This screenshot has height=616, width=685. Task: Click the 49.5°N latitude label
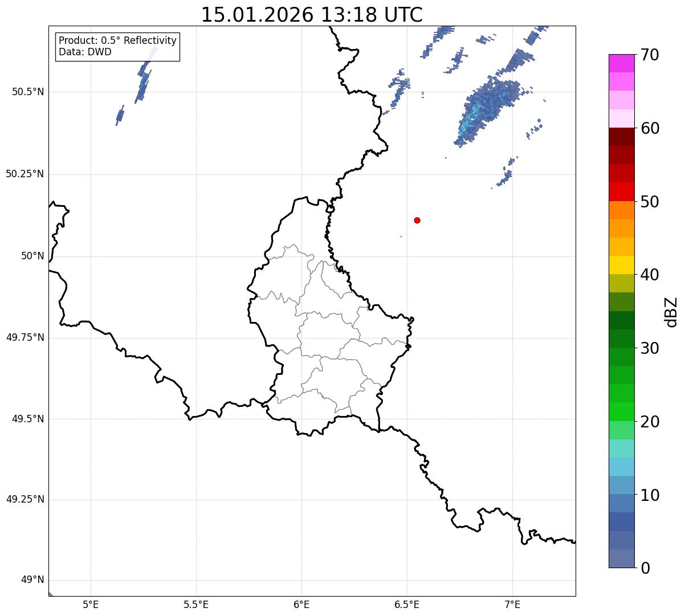[x=28, y=419]
